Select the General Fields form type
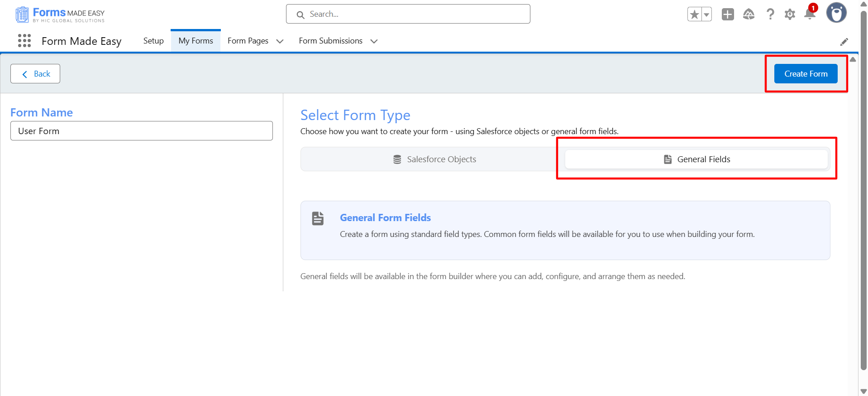The image size is (868, 396). click(x=696, y=159)
